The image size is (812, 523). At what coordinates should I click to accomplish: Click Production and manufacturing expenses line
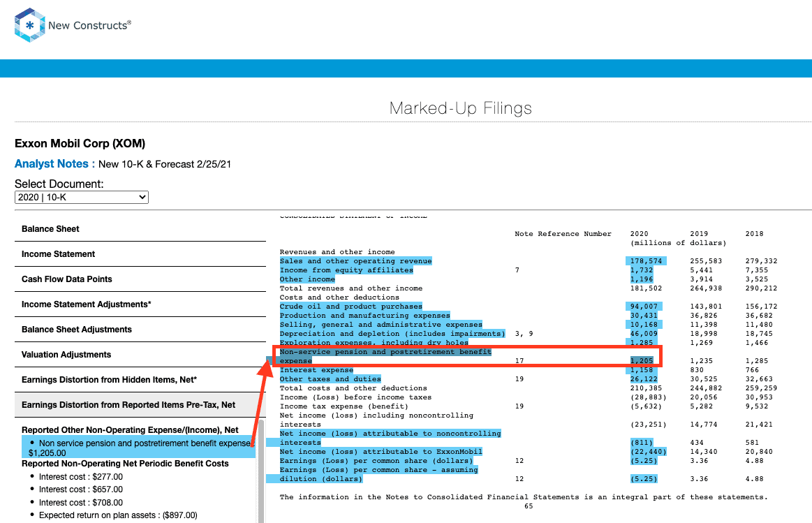pyautogui.click(x=364, y=316)
